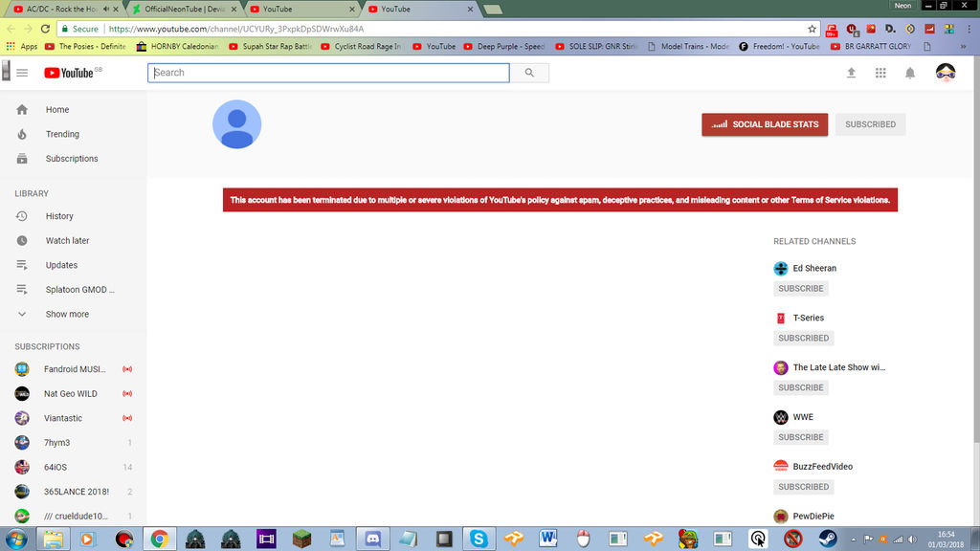Switch to third YouTube tab
Screen dimensions: 980x551
point(303,9)
